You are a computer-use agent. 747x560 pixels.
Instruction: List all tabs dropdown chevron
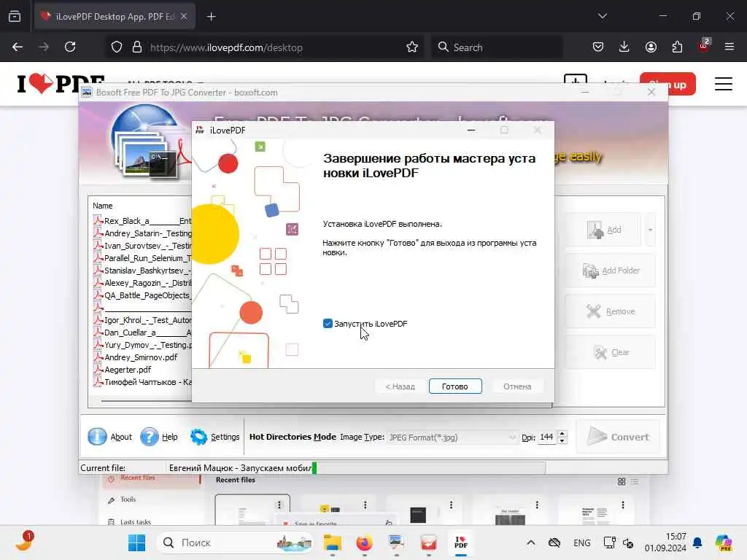click(603, 16)
